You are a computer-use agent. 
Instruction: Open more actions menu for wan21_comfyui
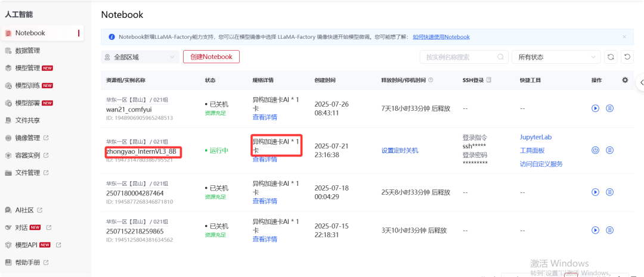(610, 108)
